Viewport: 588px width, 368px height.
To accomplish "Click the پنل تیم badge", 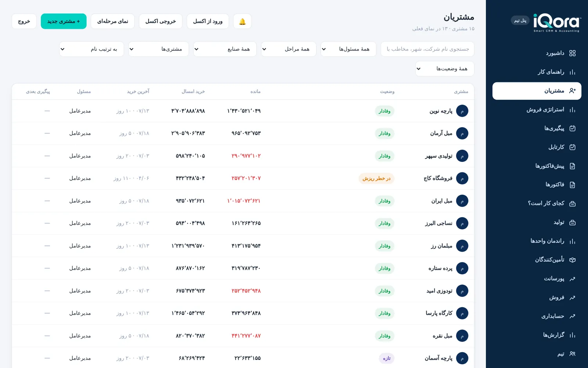I will (x=520, y=21).
